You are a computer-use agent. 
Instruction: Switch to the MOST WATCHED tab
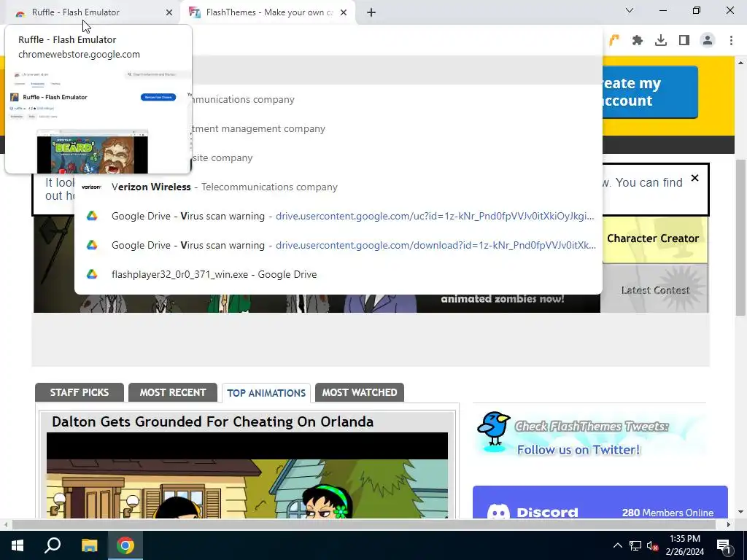coord(360,392)
